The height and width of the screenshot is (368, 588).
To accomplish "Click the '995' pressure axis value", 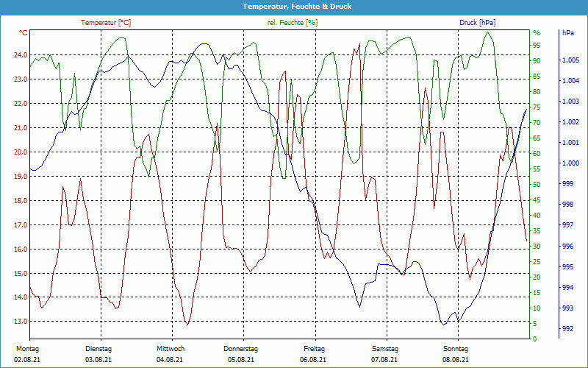I will click(x=568, y=267).
